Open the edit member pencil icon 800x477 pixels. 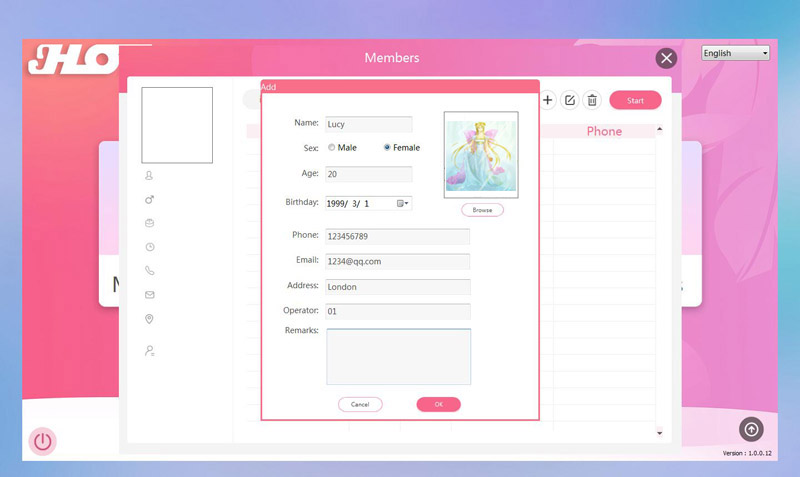[x=569, y=100]
